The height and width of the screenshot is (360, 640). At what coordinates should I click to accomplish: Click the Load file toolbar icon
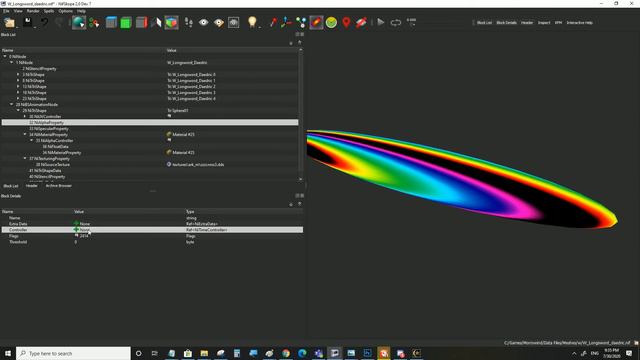click(9, 22)
